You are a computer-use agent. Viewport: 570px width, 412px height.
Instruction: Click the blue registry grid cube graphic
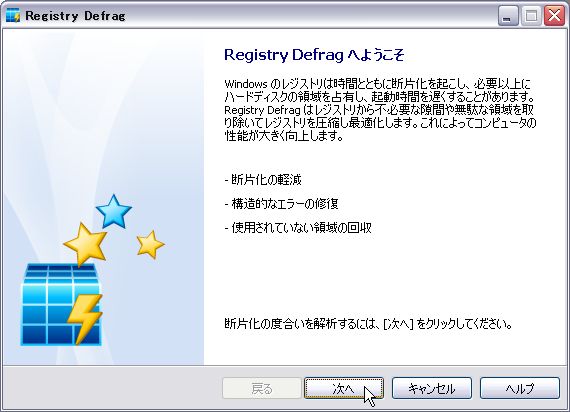click(x=61, y=305)
